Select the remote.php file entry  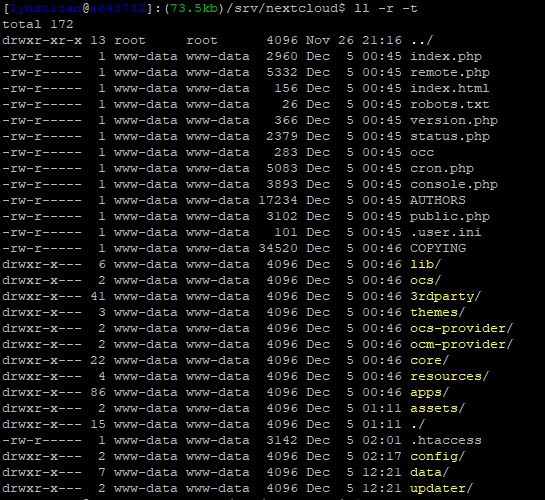point(450,73)
